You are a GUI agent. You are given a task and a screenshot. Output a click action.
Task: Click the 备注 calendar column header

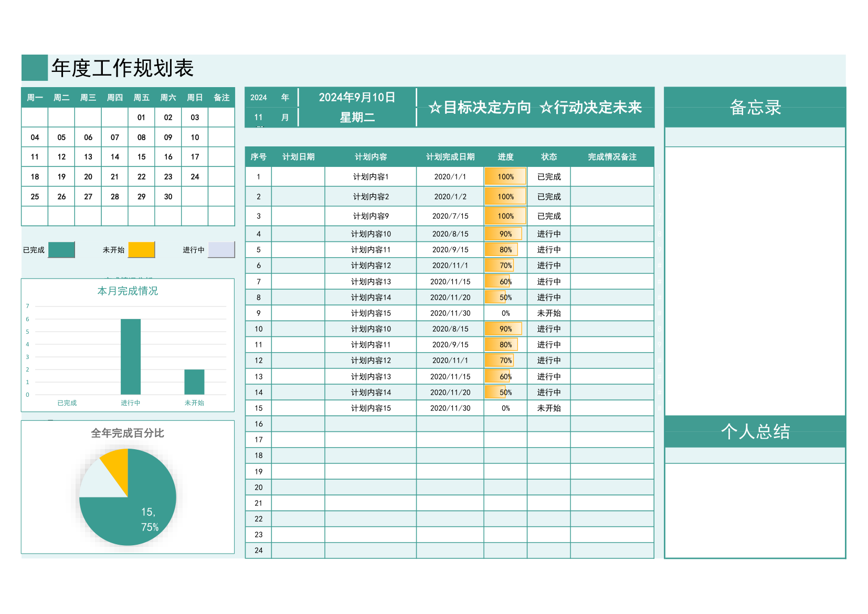click(x=221, y=98)
